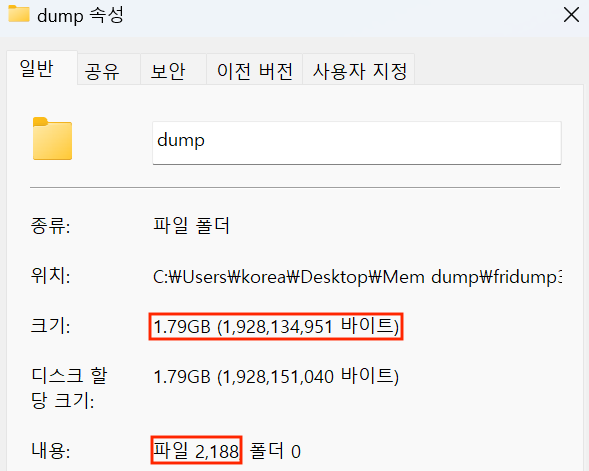The width and height of the screenshot is (589, 471).
Task: Close the dump properties dialog
Action: coord(571,15)
